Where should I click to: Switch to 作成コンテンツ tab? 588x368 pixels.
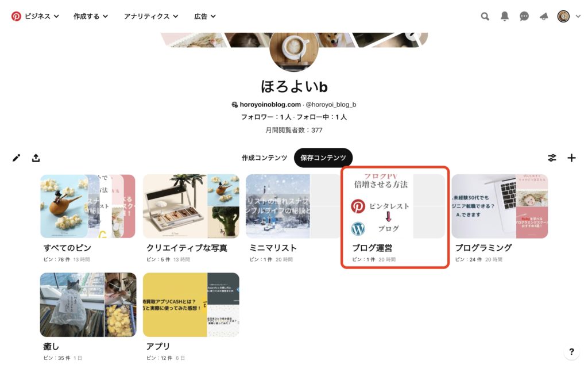point(264,158)
